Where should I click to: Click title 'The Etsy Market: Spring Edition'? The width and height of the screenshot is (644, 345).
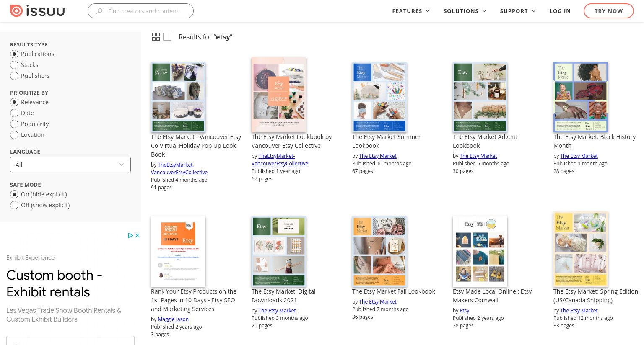[x=596, y=296]
